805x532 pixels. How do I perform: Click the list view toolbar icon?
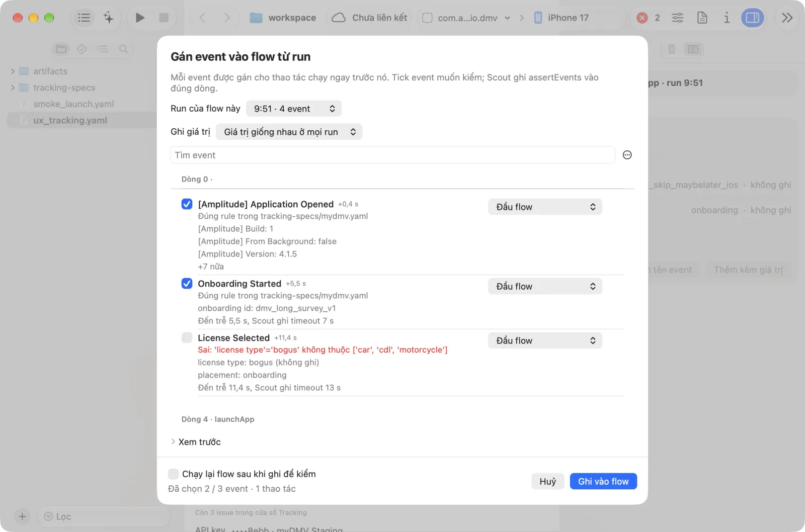click(84, 18)
